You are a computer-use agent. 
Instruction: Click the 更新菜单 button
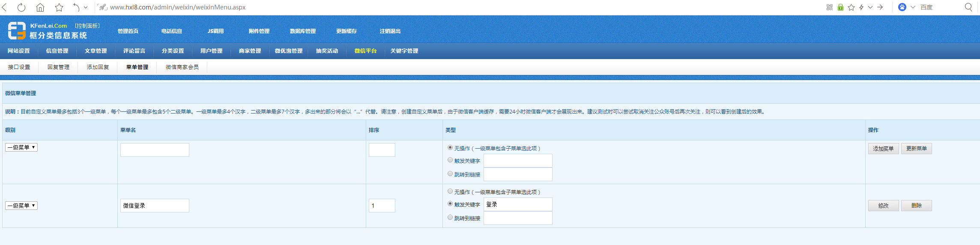(916, 149)
